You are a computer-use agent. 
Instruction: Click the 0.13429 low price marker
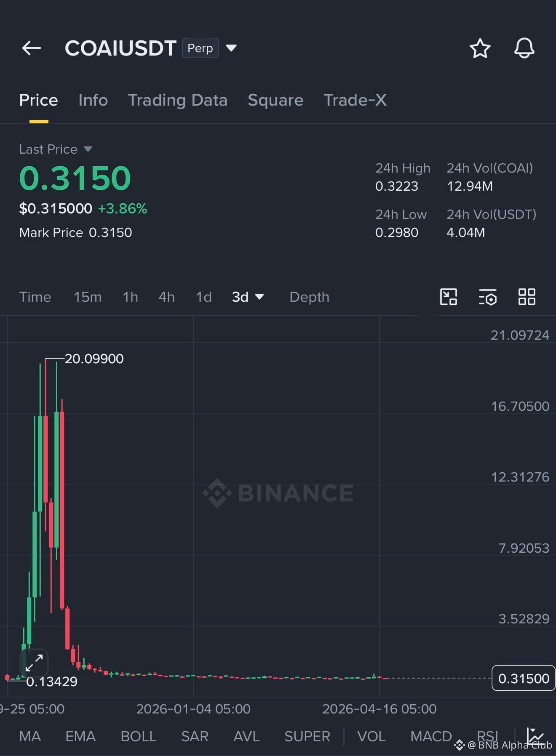[x=51, y=681]
